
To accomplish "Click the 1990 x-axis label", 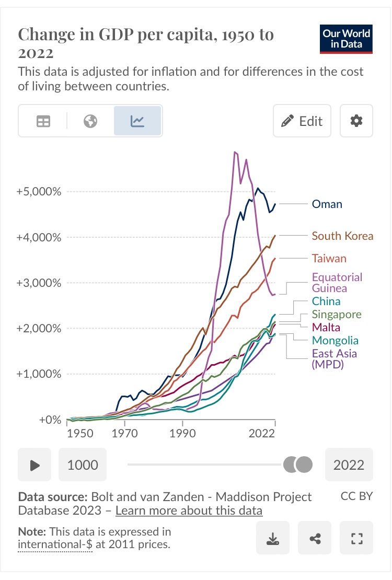I will (x=182, y=433).
